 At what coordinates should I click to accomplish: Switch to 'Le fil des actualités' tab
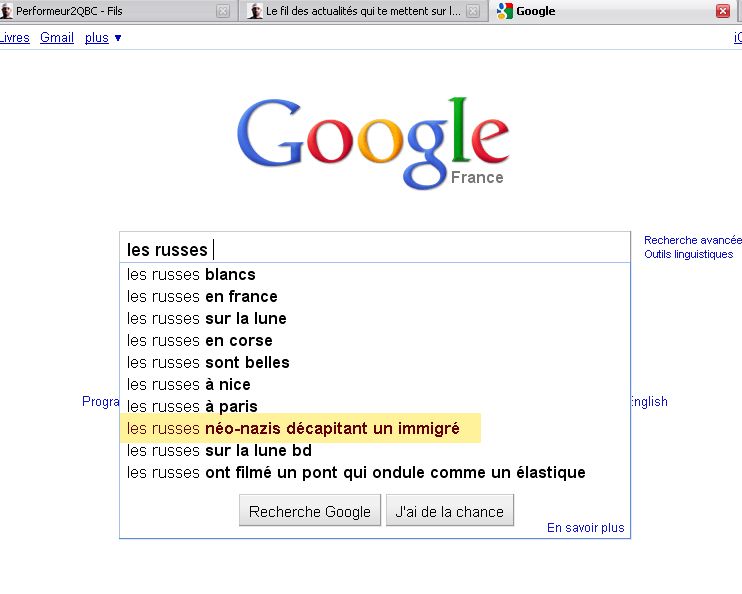click(x=360, y=11)
